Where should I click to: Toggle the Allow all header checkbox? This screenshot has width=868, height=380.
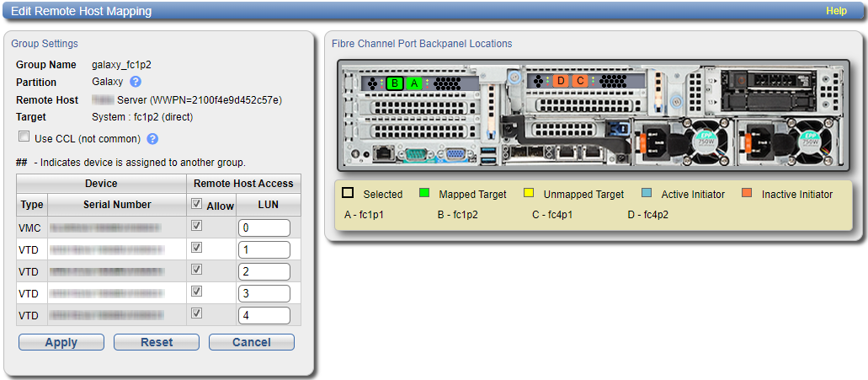(197, 204)
